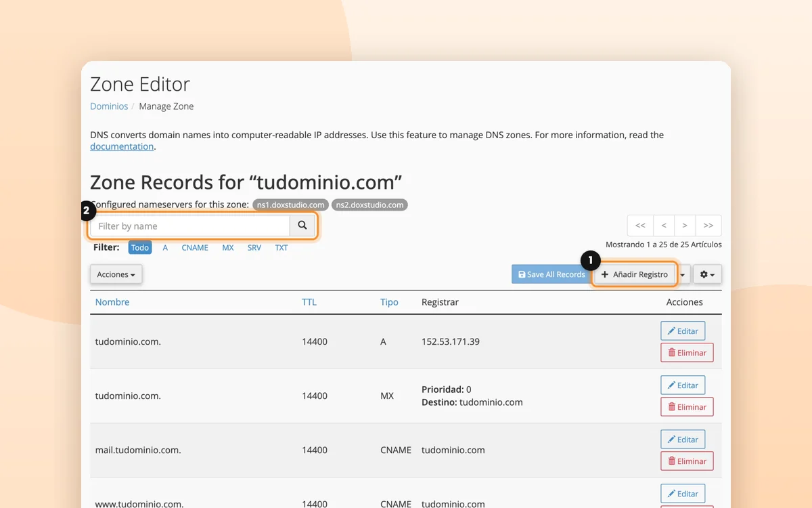Image resolution: width=812 pixels, height=508 pixels.
Task: Select the Todo filter
Action: [140, 247]
